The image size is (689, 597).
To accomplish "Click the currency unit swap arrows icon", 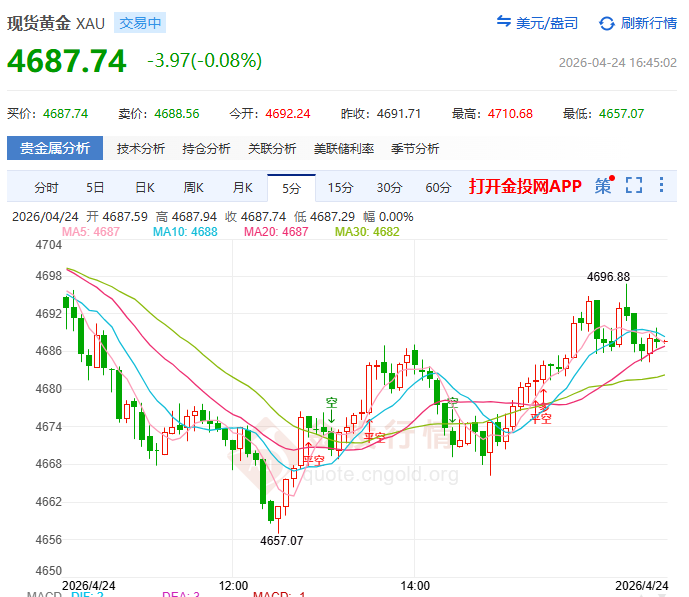I will pyautogui.click(x=504, y=21).
